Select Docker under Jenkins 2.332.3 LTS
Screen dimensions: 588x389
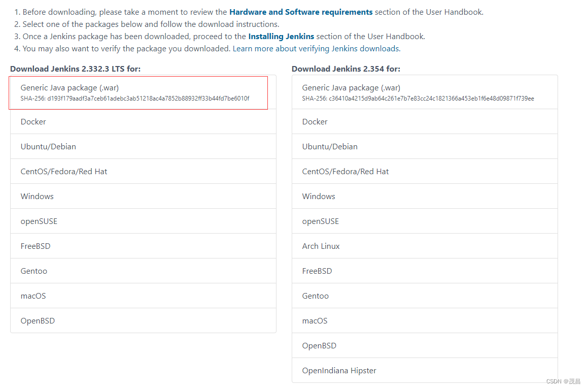(x=143, y=122)
